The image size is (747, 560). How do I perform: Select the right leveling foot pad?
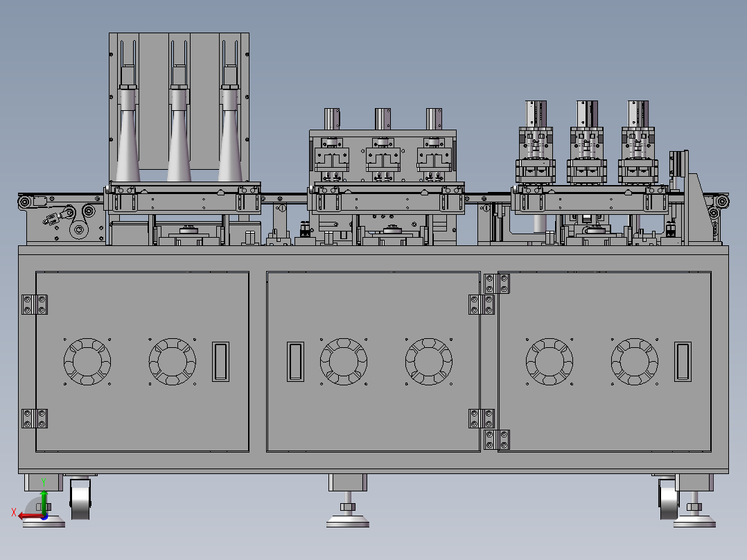(x=694, y=520)
